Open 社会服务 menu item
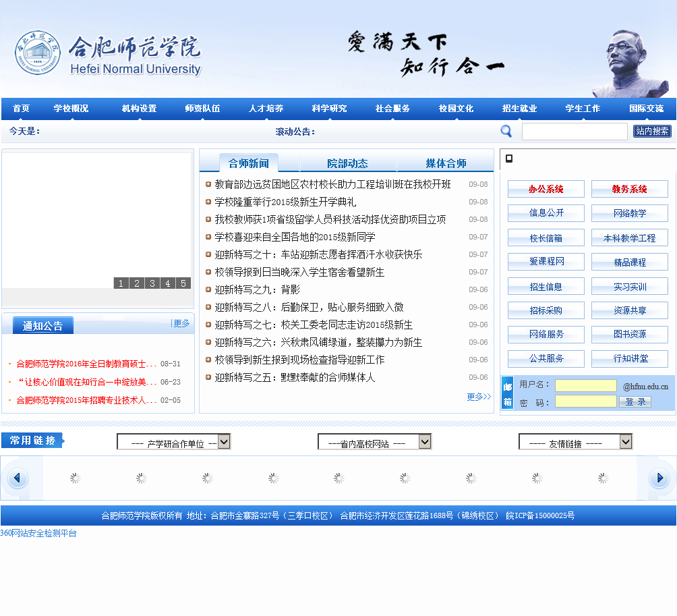 392,109
